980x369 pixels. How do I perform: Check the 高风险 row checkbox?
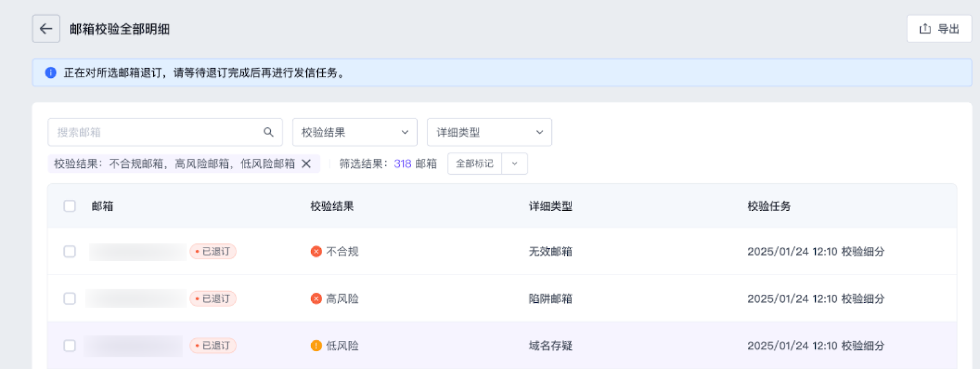coord(70,299)
